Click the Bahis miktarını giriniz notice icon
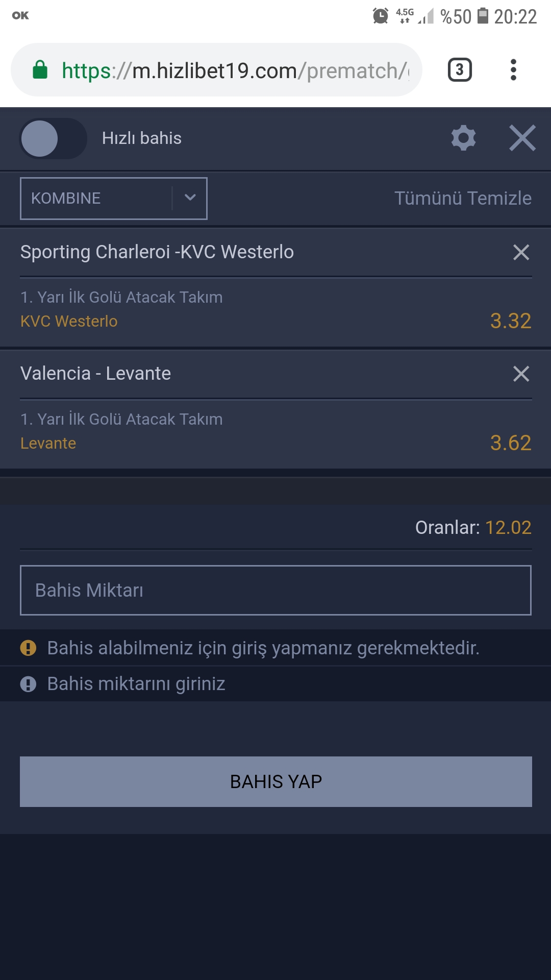The width and height of the screenshot is (551, 980). [x=28, y=683]
